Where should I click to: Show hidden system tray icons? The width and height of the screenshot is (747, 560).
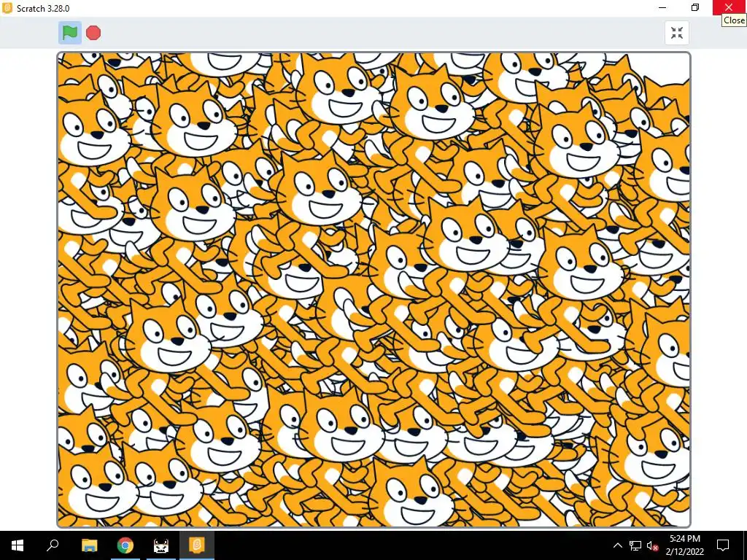[617, 545]
